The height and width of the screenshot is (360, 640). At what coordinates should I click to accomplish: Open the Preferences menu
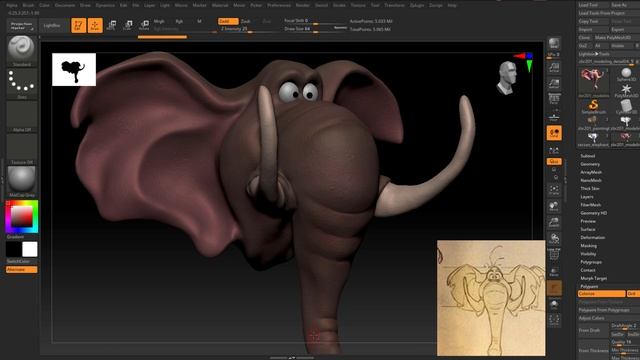[279, 5]
